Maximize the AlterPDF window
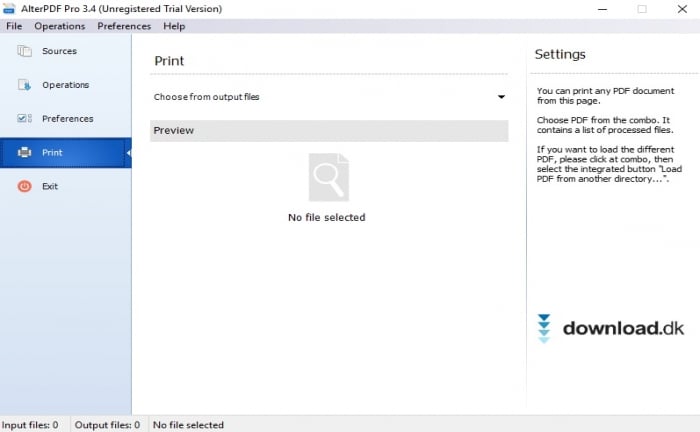This screenshot has height=432, width=700. [x=641, y=9]
